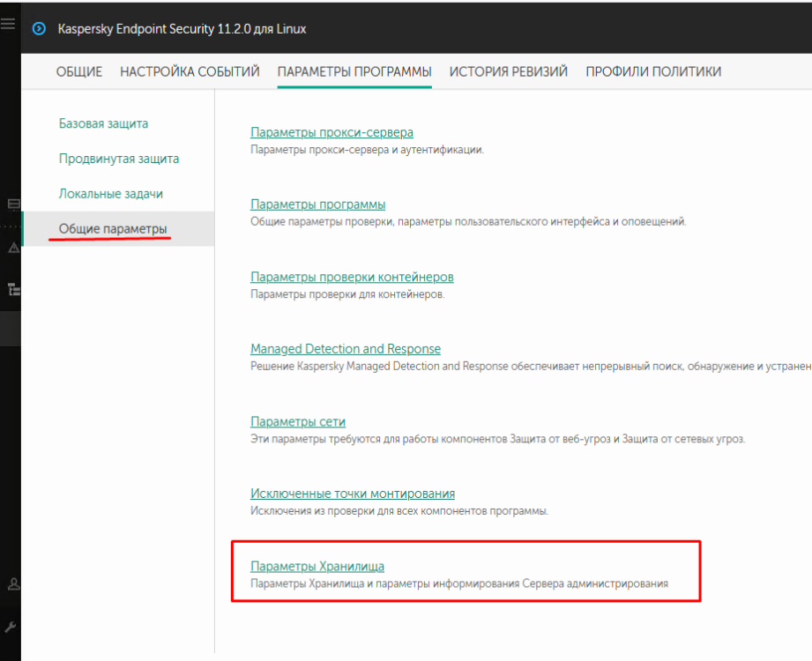812x661 pixels.
Task: Open the Параметры Хранилища link
Action: pos(317,566)
